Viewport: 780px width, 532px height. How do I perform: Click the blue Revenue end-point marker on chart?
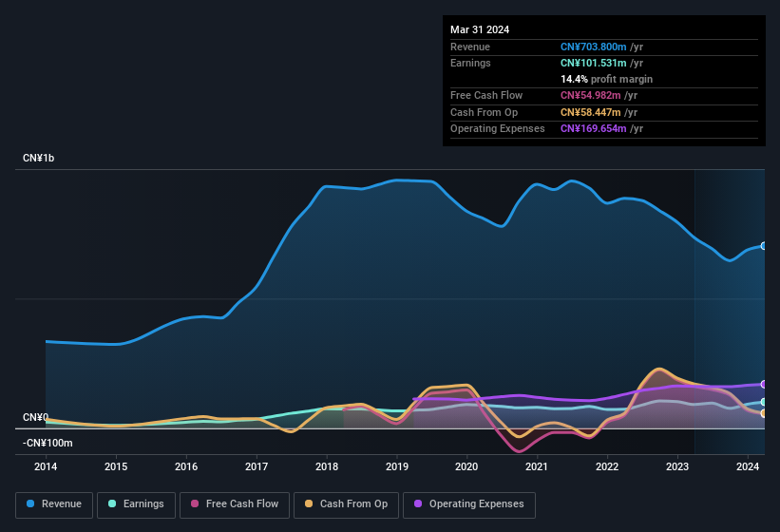[764, 246]
